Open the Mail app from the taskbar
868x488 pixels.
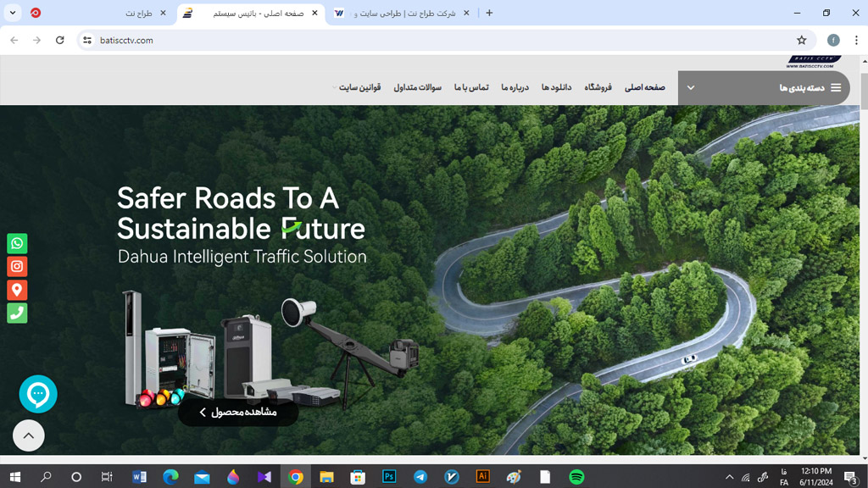coord(202,477)
